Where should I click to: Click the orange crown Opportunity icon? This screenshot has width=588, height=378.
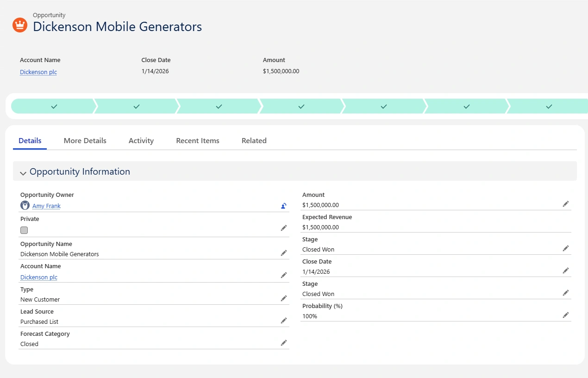pos(20,25)
